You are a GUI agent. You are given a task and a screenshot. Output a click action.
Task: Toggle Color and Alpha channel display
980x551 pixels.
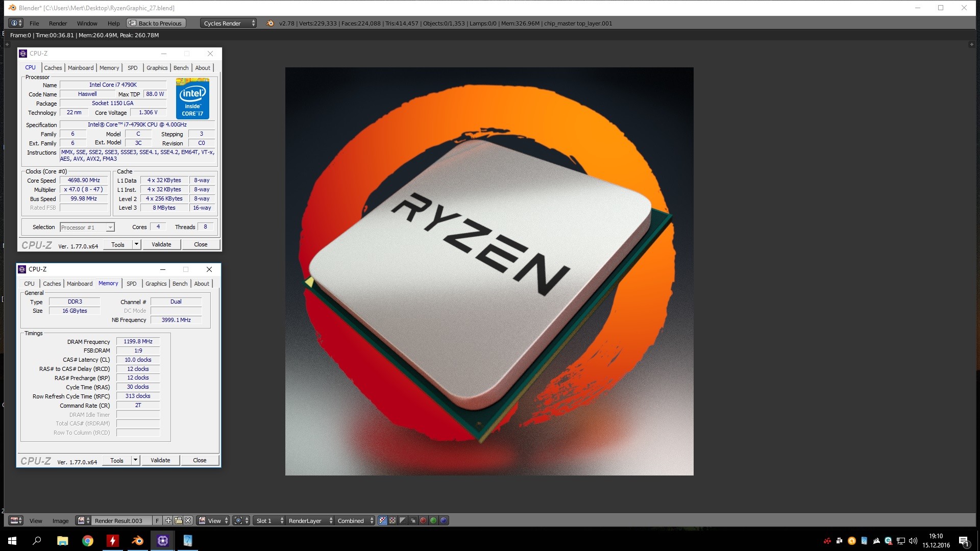tap(383, 520)
